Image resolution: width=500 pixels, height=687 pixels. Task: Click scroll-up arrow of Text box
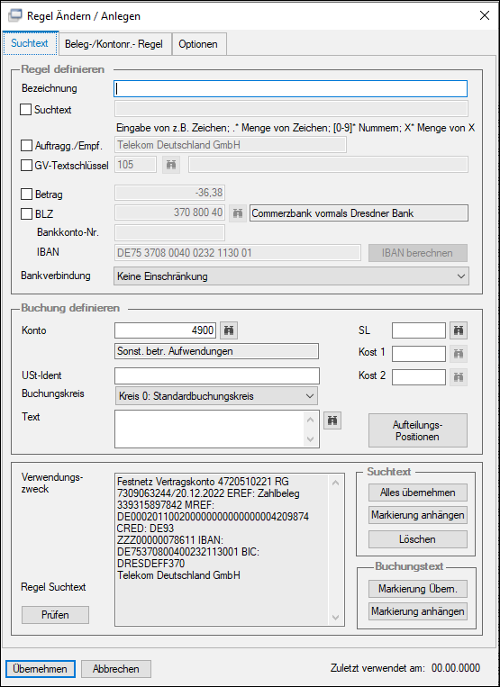(x=311, y=420)
